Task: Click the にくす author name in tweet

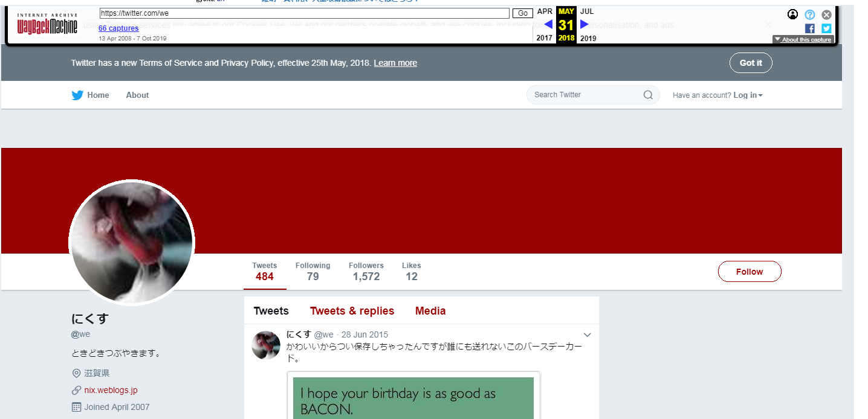Action: click(299, 334)
